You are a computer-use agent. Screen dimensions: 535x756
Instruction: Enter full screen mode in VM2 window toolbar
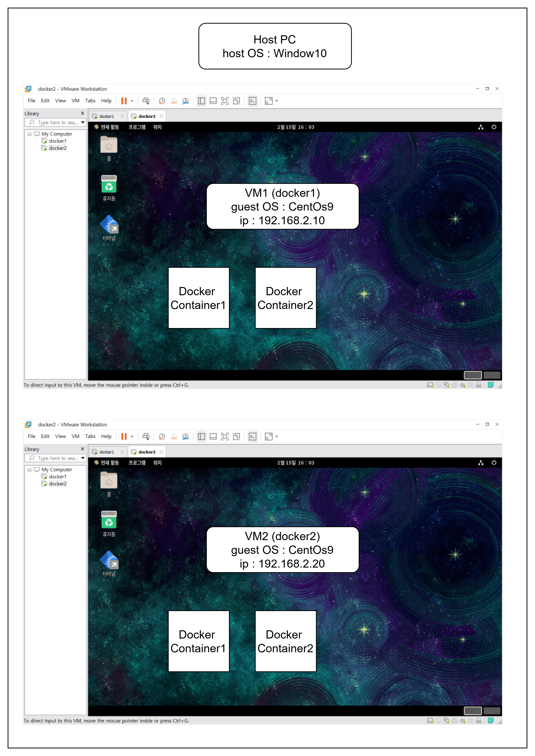225,437
